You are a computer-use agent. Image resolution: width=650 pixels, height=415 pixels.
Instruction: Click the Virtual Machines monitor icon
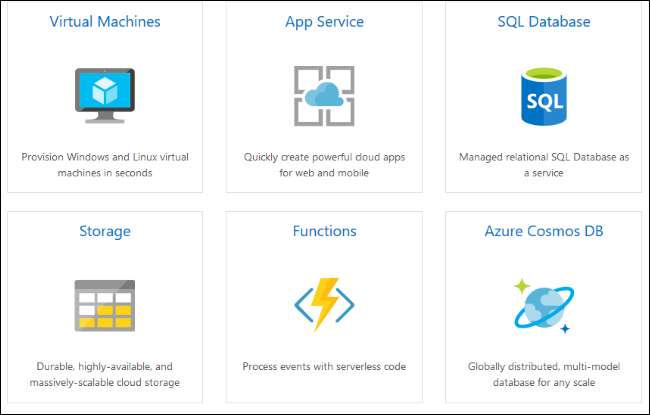click(x=104, y=95)
